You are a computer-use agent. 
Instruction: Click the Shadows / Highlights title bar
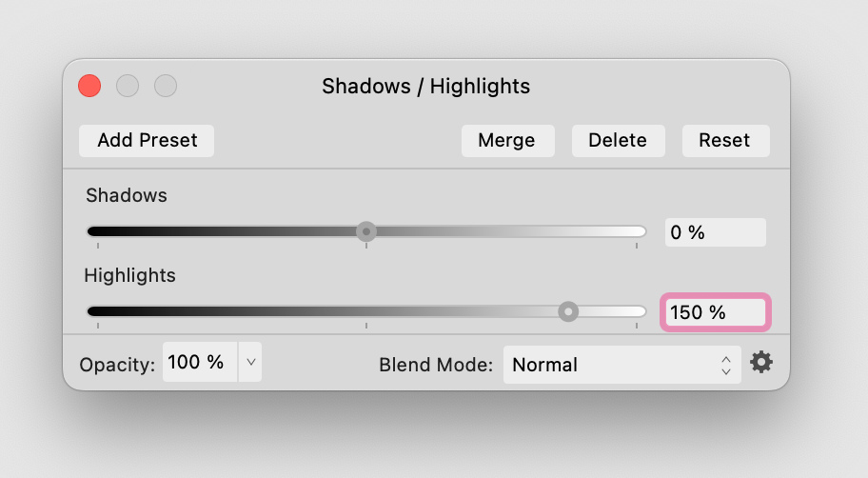[425, 87]
